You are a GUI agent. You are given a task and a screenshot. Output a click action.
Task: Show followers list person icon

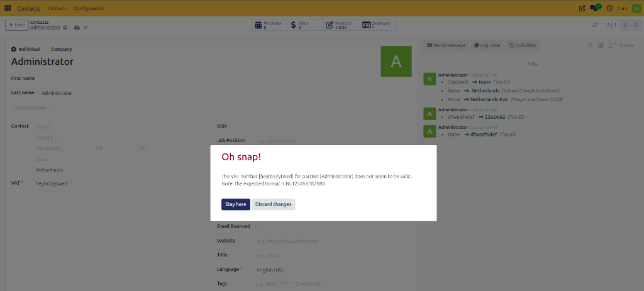point(612,45)
